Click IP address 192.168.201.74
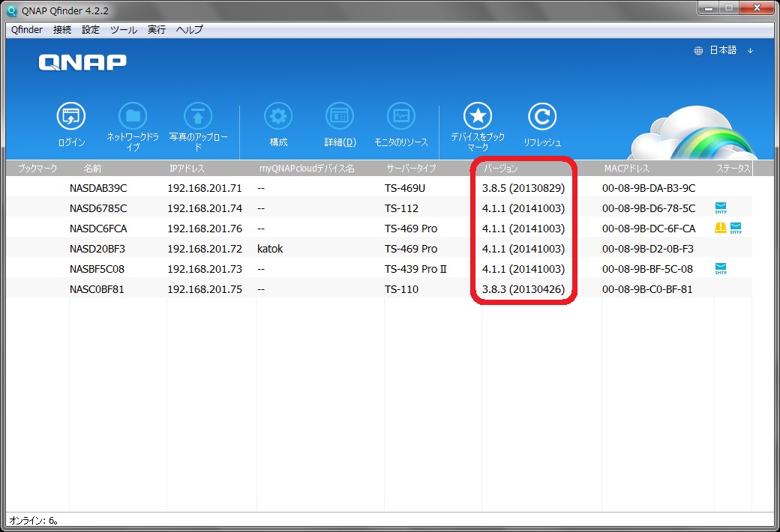 pos(205,208)
